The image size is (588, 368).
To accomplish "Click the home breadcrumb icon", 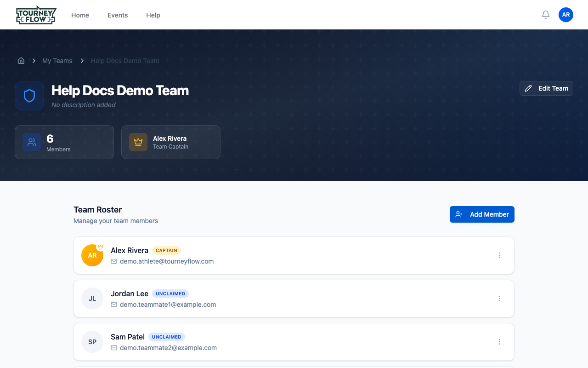I will [21, 61].
